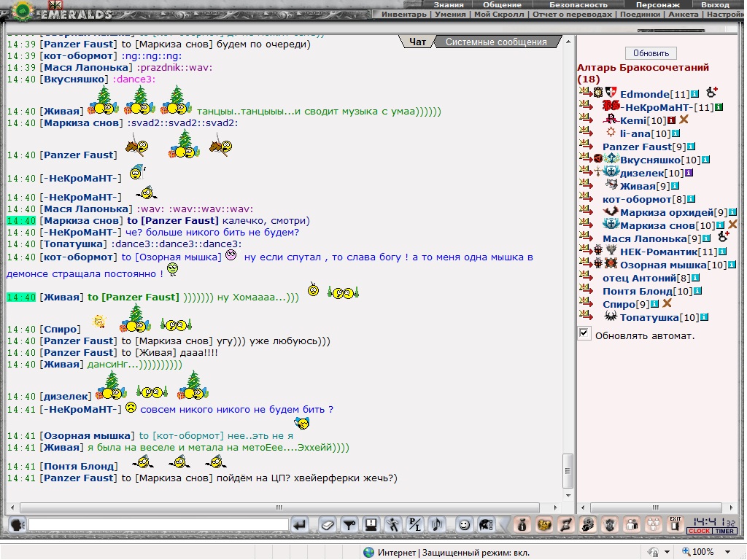The width and height of the screenshot is (747, 560).
Task: Click player name Понтя Блонд in player list
Action: pos(638,291)
